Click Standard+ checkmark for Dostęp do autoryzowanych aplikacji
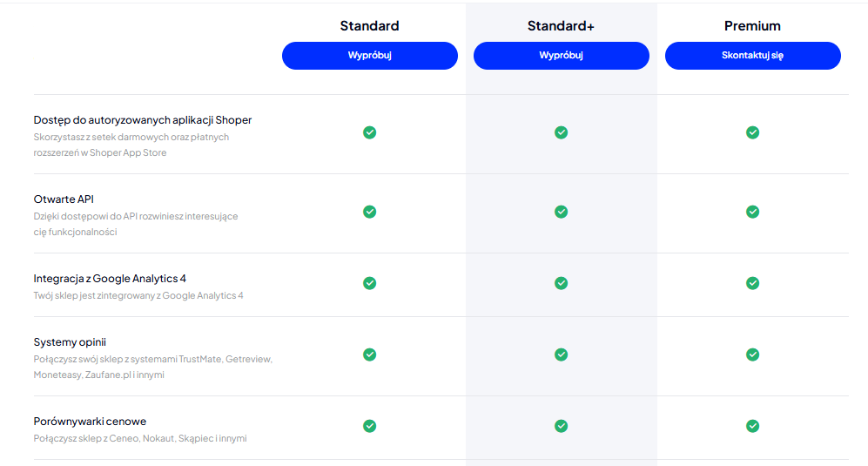 coord(562,132)
